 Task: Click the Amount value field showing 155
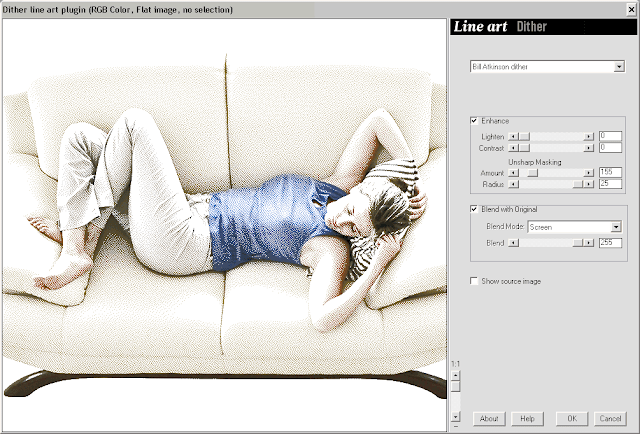click(610, 173)
